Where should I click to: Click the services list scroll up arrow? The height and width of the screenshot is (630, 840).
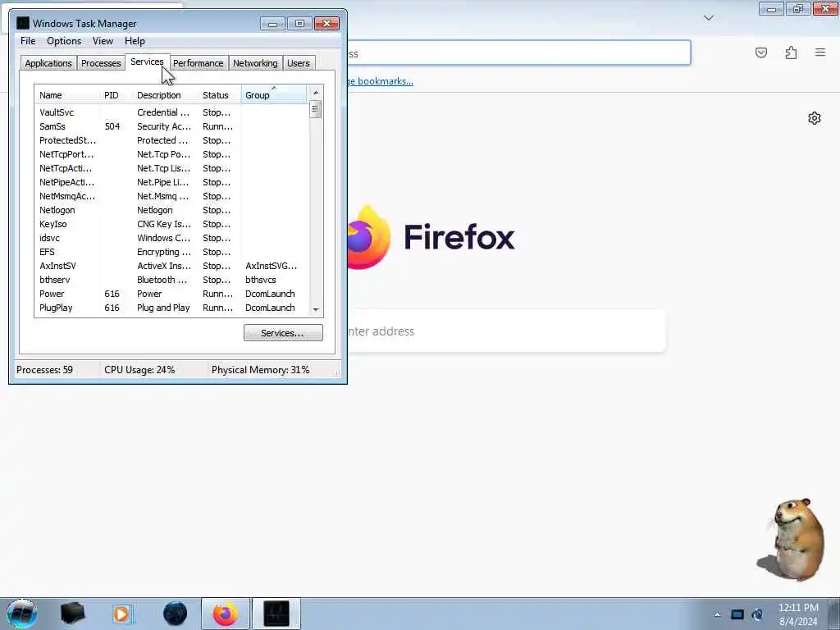click(316, 92)
